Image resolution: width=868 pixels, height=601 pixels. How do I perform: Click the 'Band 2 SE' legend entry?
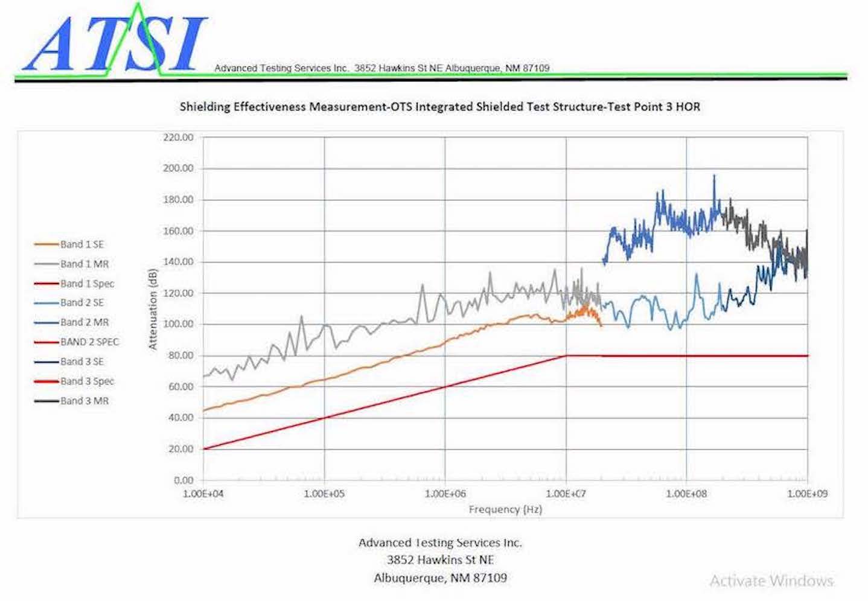(69, 303)
